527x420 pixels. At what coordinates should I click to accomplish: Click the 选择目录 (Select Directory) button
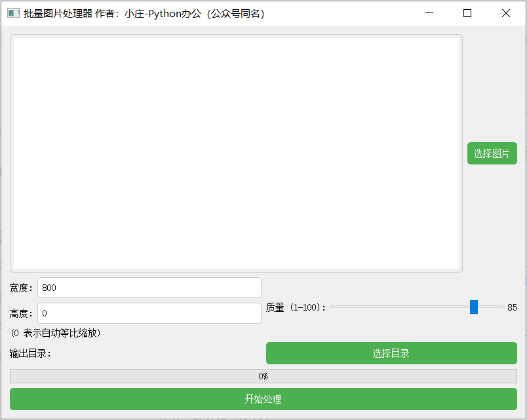(x=391, y=353)
